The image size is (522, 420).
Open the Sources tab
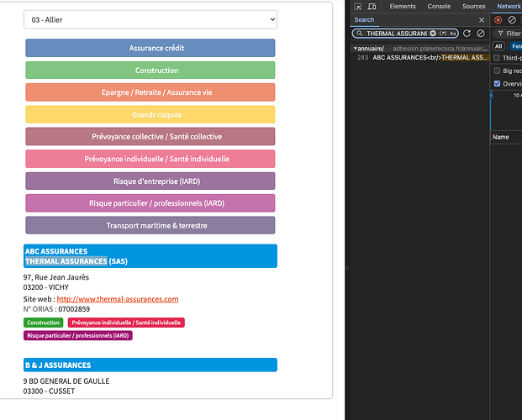click(473, 7)
